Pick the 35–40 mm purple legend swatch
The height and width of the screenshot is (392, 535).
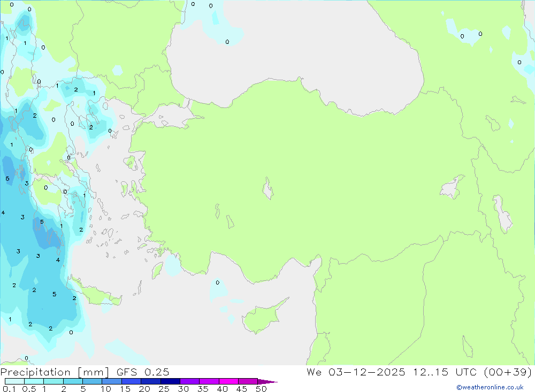point(209,381)
